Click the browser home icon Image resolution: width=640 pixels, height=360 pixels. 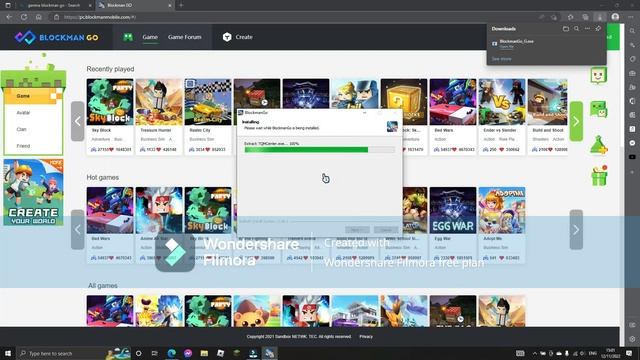point(39,17)
